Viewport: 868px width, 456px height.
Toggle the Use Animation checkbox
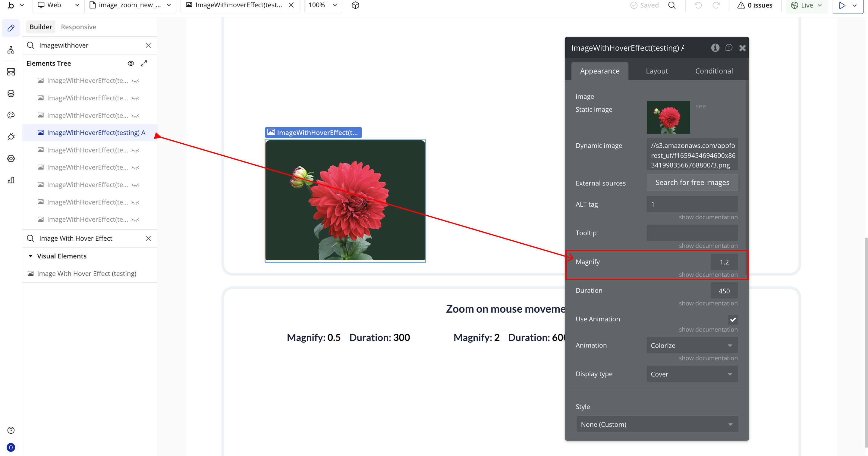pyautogui.click(x=733, y=319)
